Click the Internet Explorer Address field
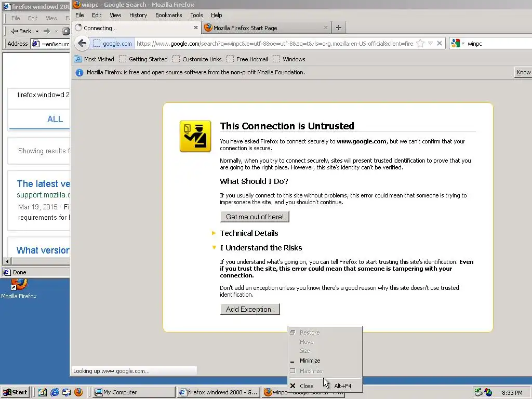This screenshot has width=532, height=399. (50, 44)
